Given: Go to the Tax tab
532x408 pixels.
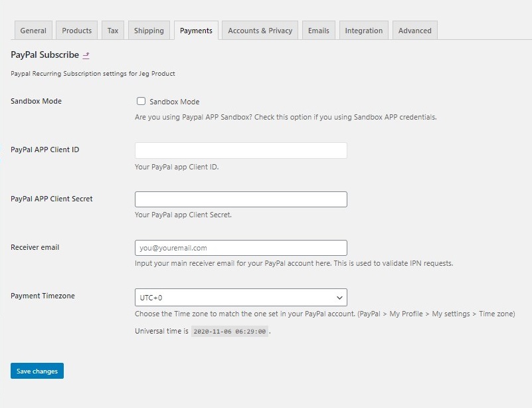Looking at the screenshot, I should pyautogui.click(x=113, y=31).
